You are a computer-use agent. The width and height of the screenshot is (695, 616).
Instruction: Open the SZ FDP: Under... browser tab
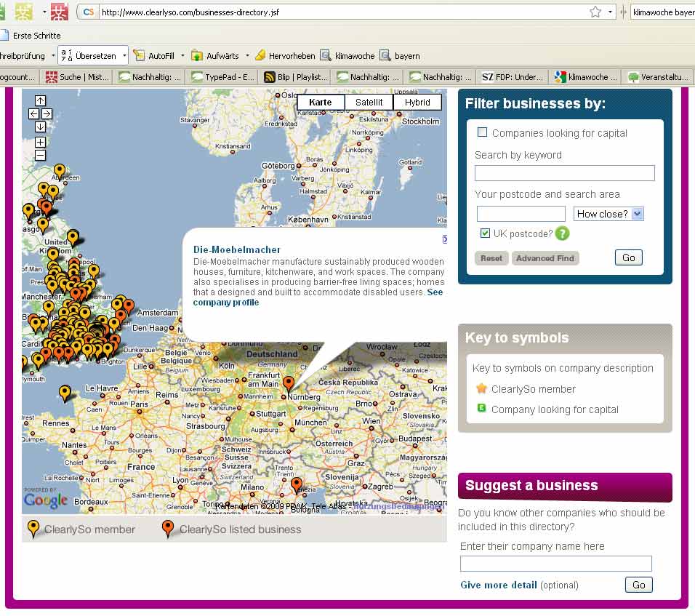(x=513, y=77)
